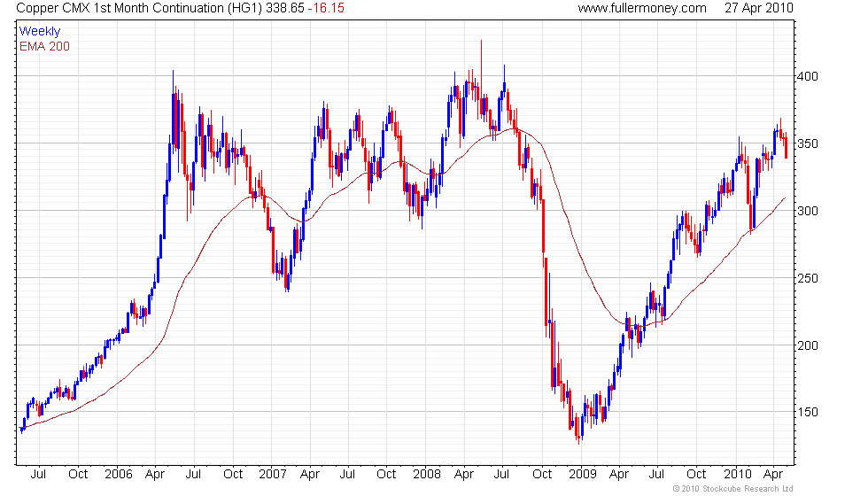Click the chart date '27 Apr 2010'
Image resolution: width=868 pixels, height=496 pixels.
click(759, 8)
